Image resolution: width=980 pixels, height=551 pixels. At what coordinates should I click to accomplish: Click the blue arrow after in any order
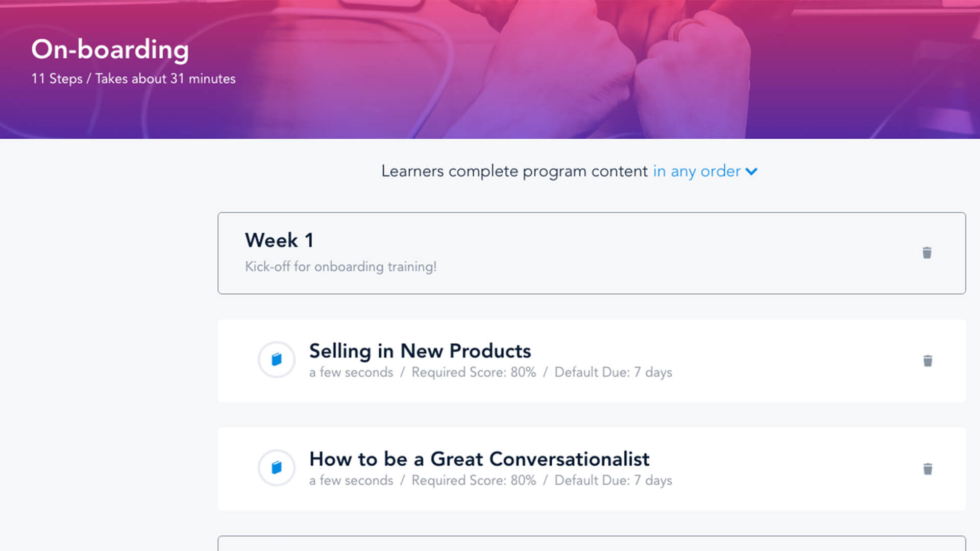(x=751, y=172)
